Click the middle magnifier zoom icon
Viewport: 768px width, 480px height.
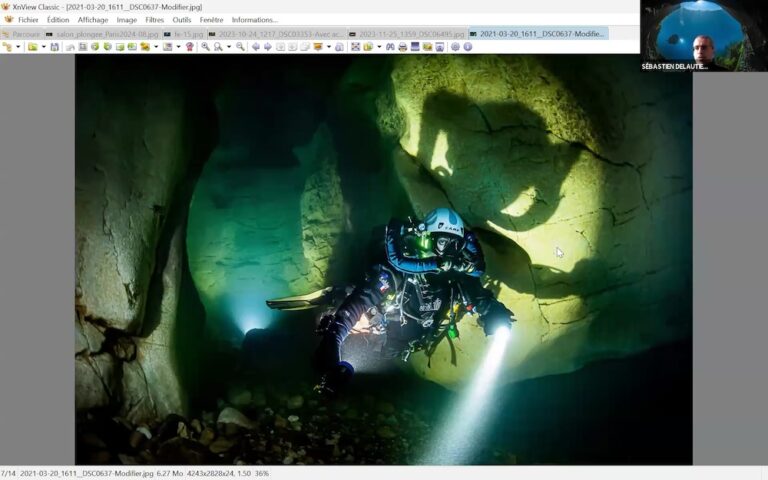tap(218, 47)
